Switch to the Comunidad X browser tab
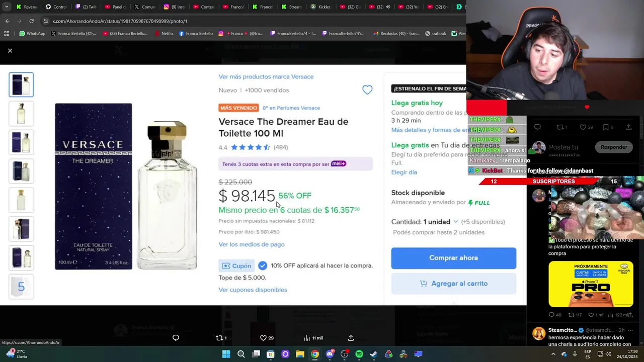Screen dimensions: 644x362 [144, 7]
